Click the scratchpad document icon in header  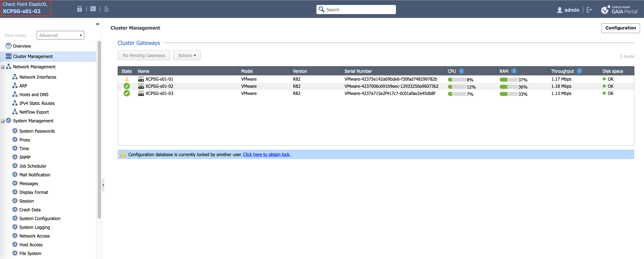coord(106,9)
